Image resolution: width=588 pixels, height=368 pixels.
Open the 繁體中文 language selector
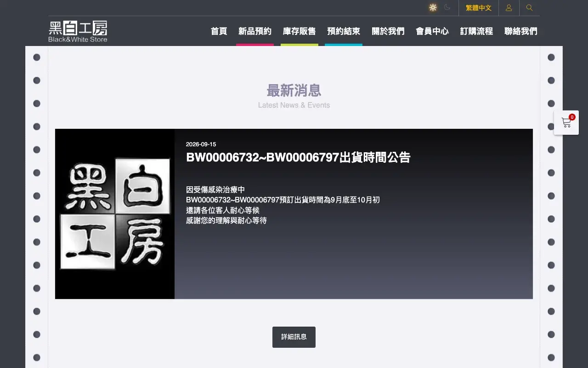tap(478, 8)
